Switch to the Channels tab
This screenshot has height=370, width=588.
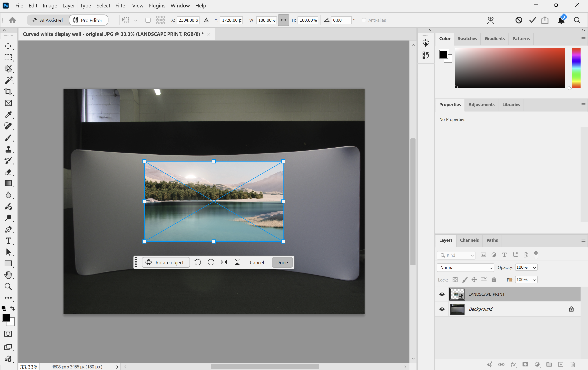(469, 240)
